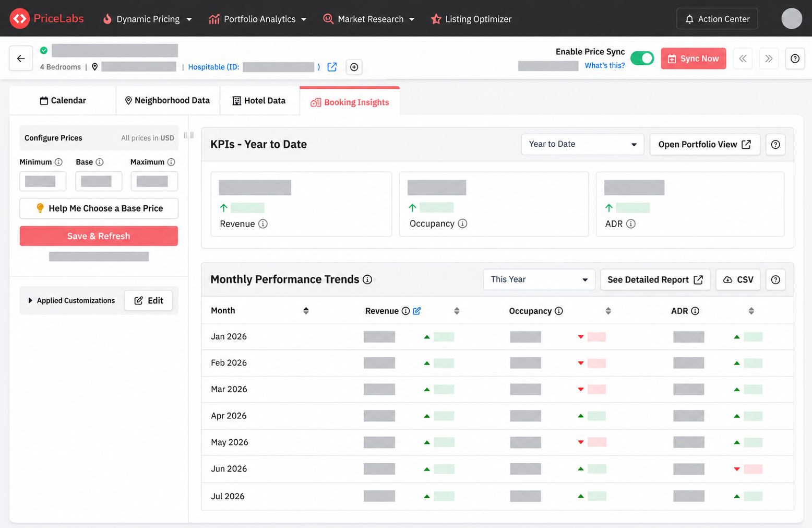
Task: Switch to the Hotel Data tab
Action: (259, 100)
